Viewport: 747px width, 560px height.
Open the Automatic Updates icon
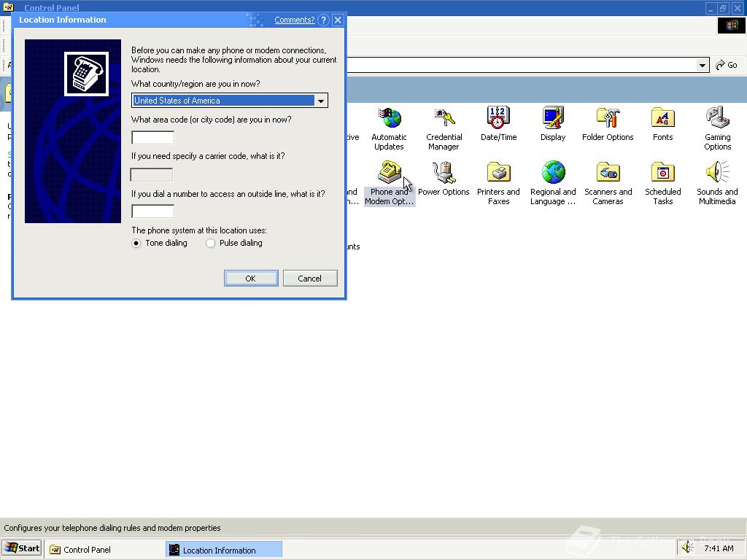pos(389,128)
